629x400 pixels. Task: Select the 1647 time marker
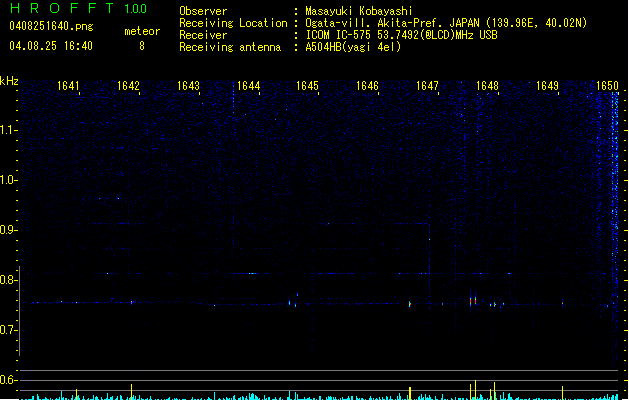[x=427, y=86]
